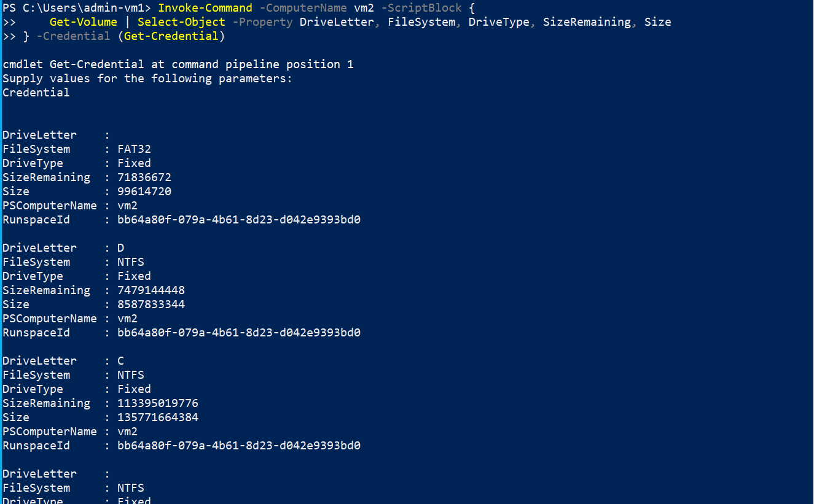814x504 pixels.
Task: Click the Credential prompt line
Action: pos(36,93)
